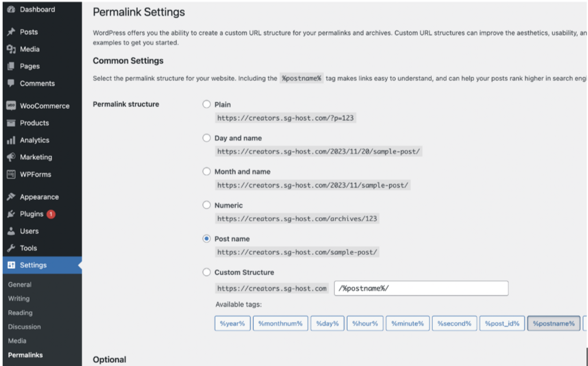Viewport: 588px width, 366px height.
Task: Open the General settings submenu item
Action: (x=20, y=284)
